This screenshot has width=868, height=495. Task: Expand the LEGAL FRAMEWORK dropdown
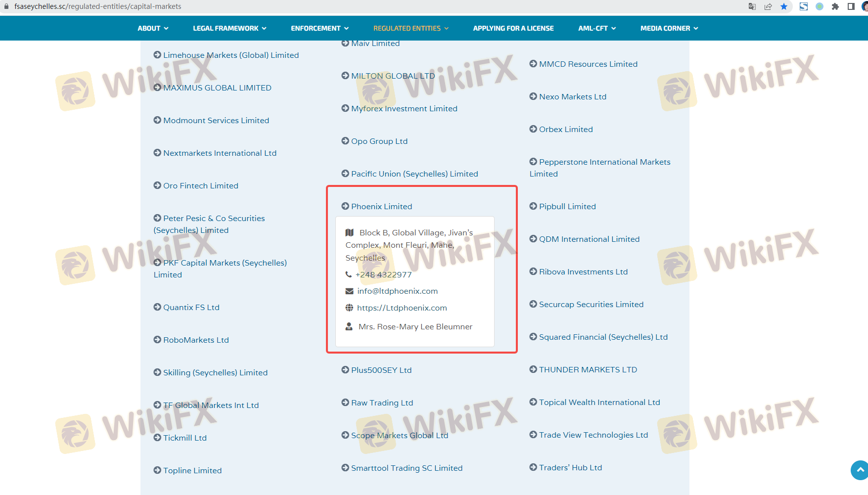(x=229, y=28)
